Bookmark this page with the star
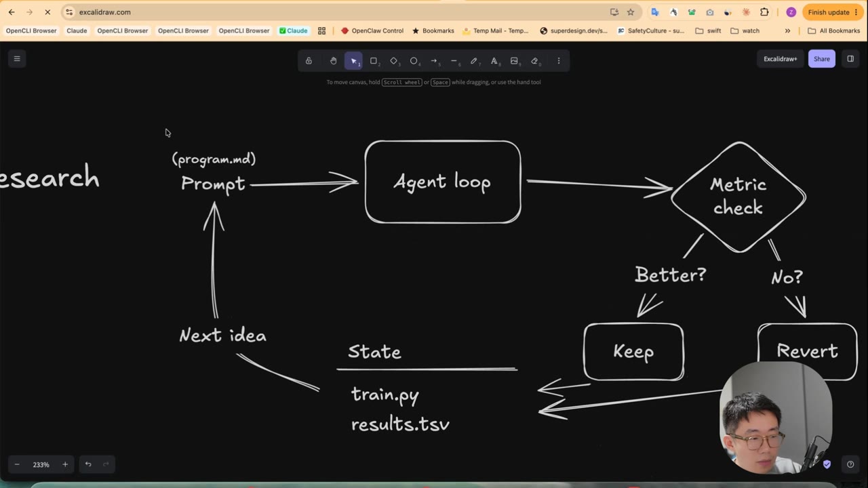The image size is (868, 488). click(631, 12)
